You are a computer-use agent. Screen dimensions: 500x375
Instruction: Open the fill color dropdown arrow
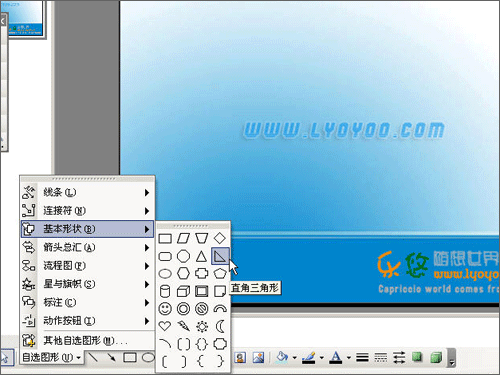pyautogui.click(x=294, y=358)
